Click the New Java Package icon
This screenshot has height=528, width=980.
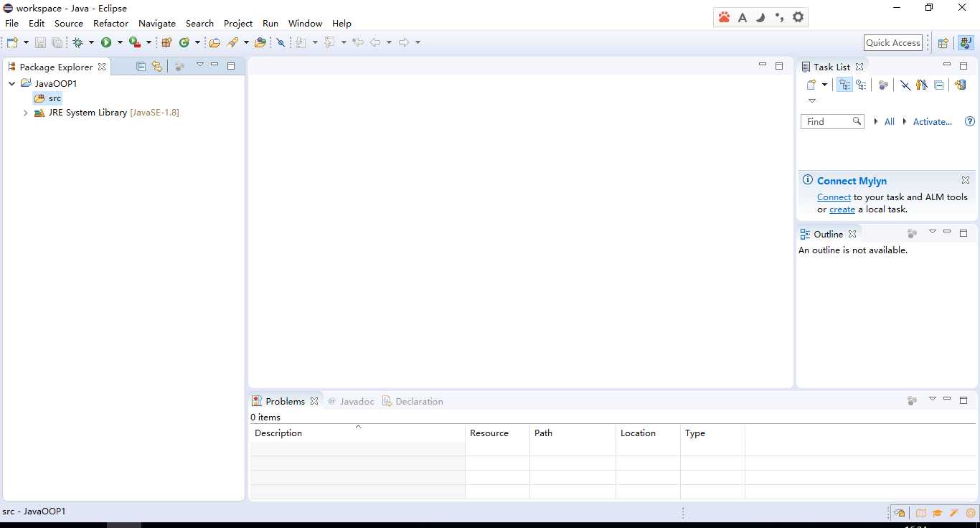(x=166, y=43)
